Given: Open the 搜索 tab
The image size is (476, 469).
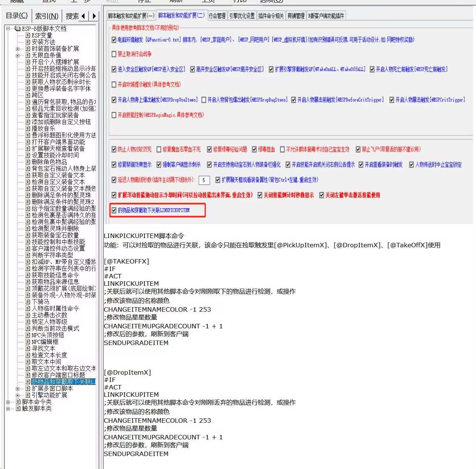Looking at the screenshot, I should (72, 16).
